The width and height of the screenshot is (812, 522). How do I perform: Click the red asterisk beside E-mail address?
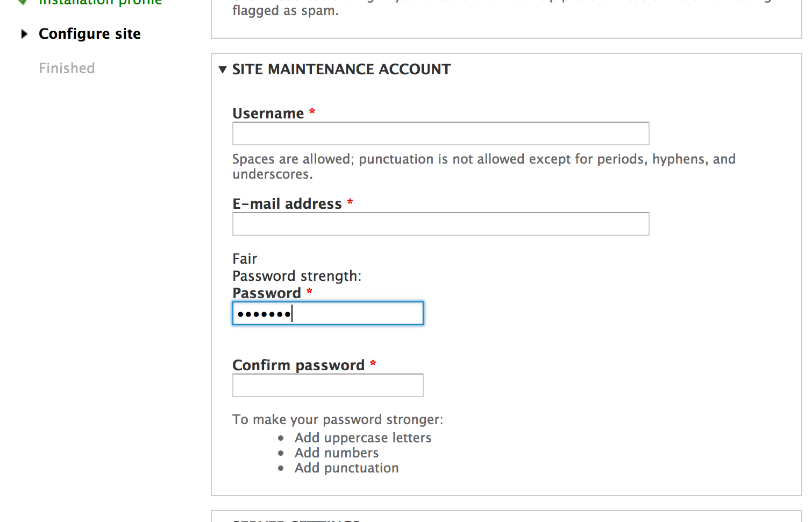(x=350, y=202)
